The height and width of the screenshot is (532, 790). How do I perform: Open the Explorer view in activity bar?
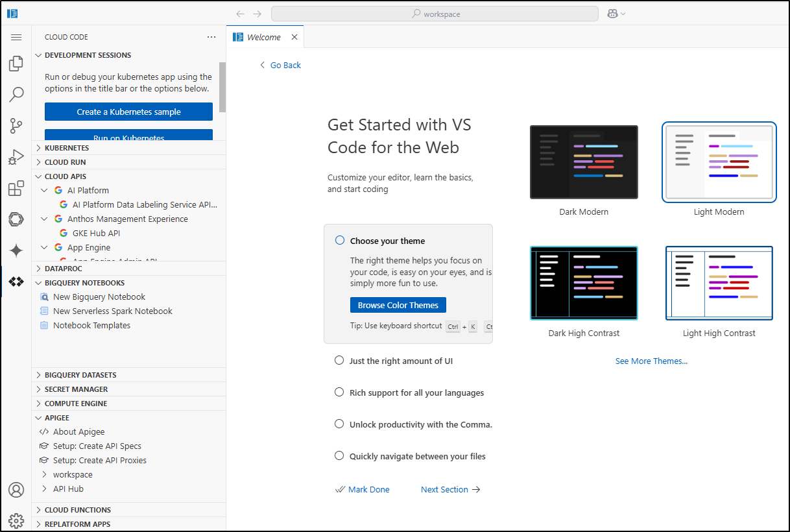(x=16, y=64)
